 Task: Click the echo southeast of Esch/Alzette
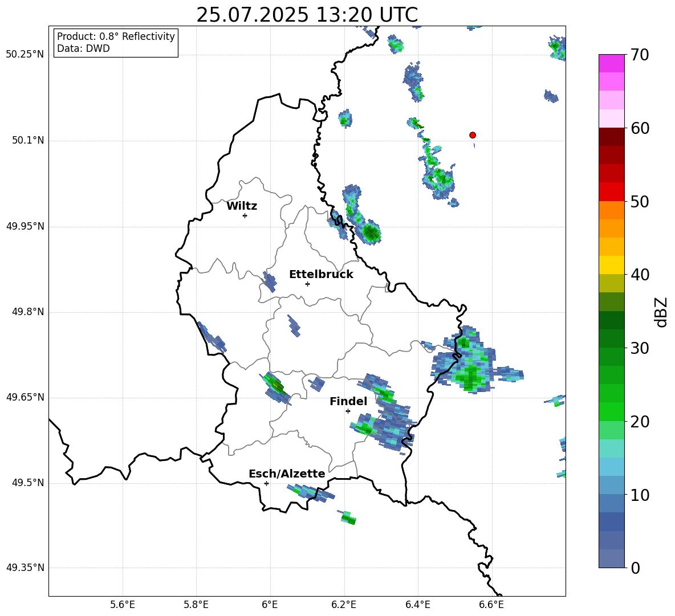click(x=311, y=492)
